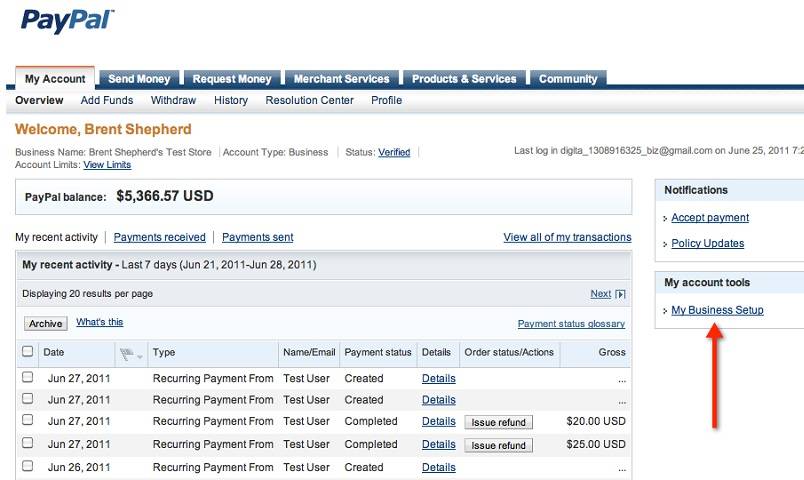Select the My recent activity view
Screen dimensions: 804x480
(56, 237)
